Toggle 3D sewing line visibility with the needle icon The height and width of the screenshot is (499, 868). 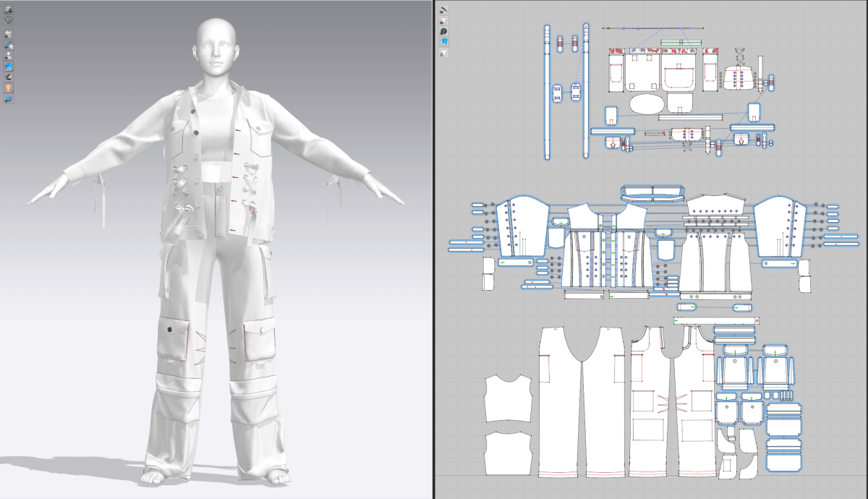(9, 45)
